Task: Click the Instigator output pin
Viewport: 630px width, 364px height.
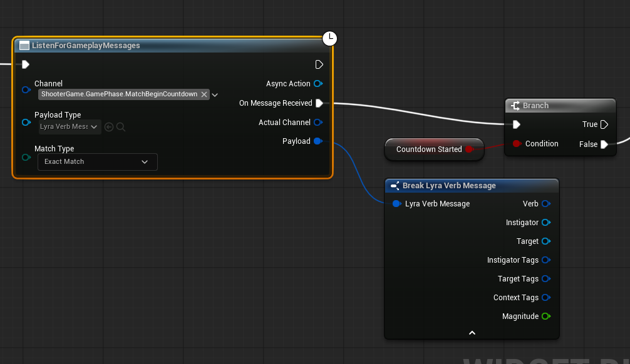Action: coord(546,222)
